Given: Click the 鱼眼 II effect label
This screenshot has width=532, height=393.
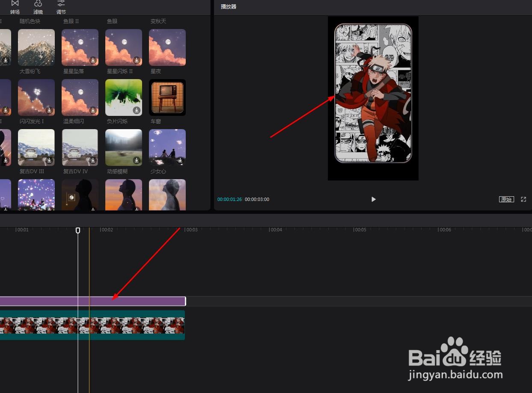Looking at the screenshot, I should tap(71, 21).
